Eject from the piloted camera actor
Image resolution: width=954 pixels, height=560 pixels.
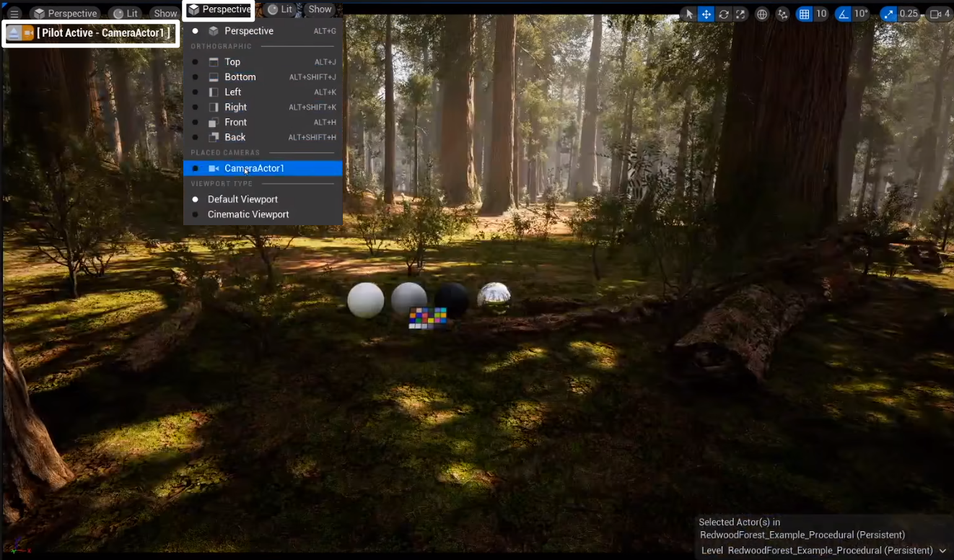coord(13,33)
